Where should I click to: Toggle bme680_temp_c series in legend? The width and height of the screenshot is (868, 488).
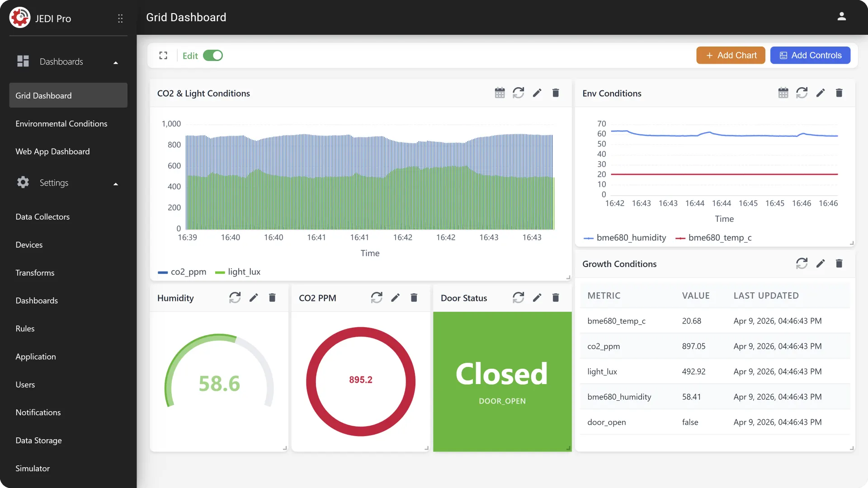click(x=713, y=238)
